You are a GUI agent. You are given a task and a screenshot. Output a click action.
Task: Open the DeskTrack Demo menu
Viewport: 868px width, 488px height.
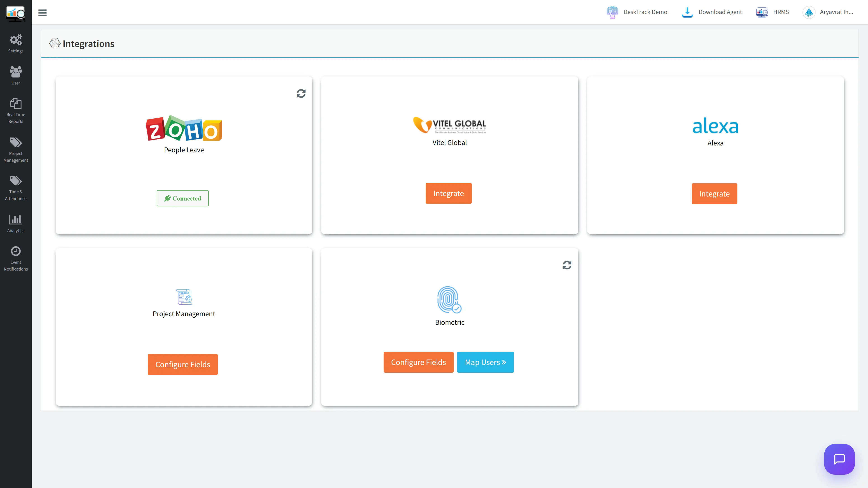636,12
